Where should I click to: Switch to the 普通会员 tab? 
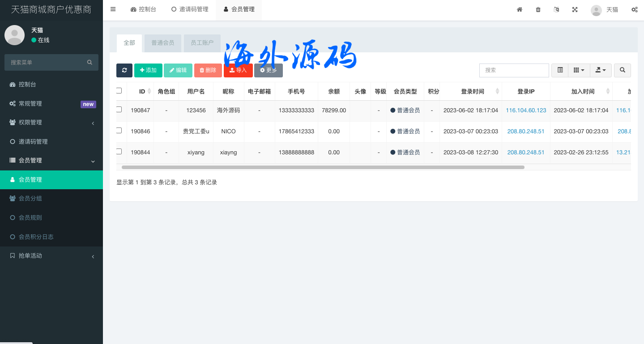click(x=162, y=43)
